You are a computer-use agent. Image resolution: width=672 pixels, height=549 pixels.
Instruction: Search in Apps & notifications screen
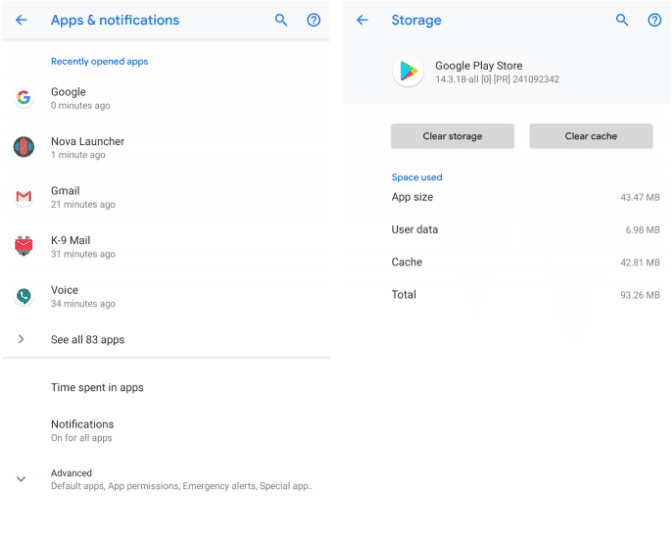click(x=281, y=20)
